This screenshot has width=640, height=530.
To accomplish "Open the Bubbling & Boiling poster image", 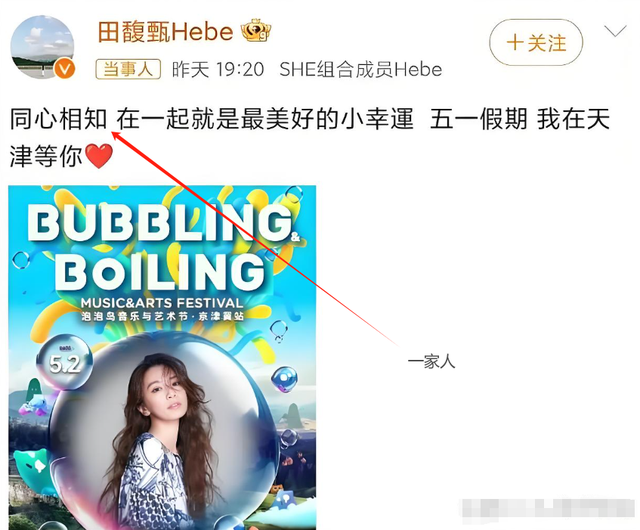I will pos(162,357).
